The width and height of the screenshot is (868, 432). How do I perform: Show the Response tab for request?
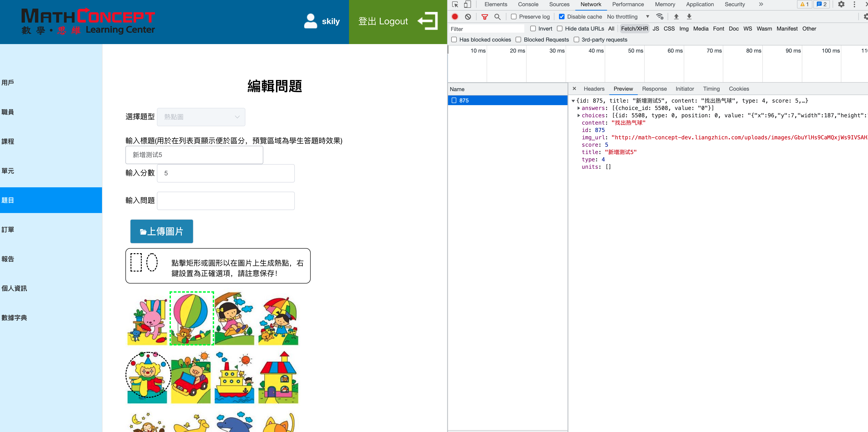click(x=654, y=89)
